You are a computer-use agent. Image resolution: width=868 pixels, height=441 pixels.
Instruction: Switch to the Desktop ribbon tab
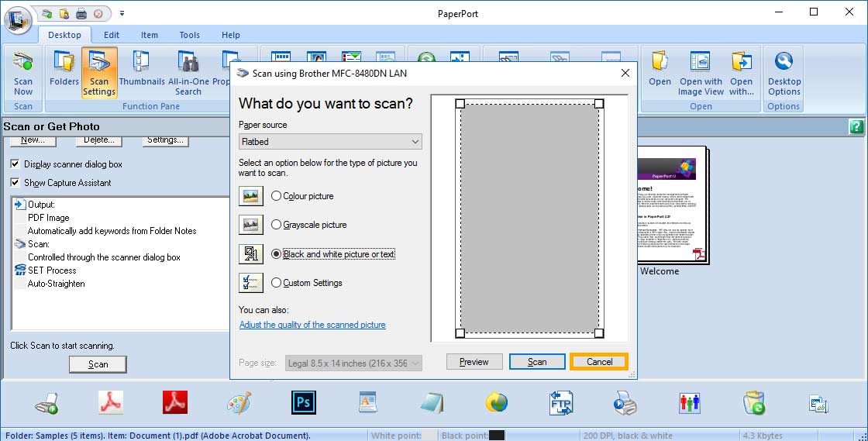pyautogui.click(x=65, y=35)
